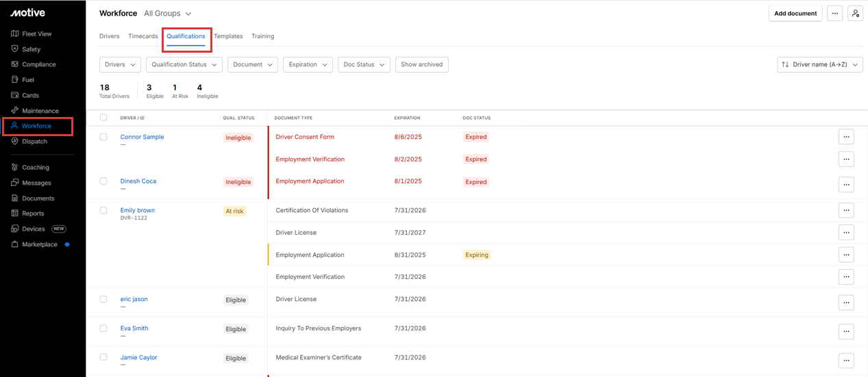Click the Reports icon in sidebar
The height and width of the screenshot is (377, 868).
14,213
